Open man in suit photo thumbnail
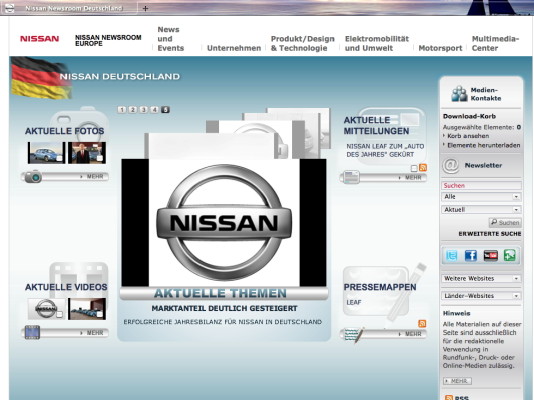The height and width of the screenshot is (400, 534). [x=87, y=153]
